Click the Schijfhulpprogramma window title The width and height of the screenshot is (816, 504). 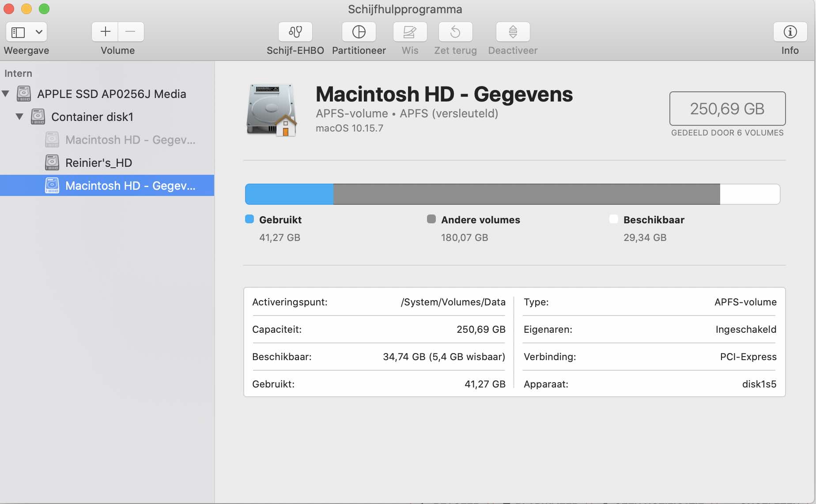(x=405, y=9)
